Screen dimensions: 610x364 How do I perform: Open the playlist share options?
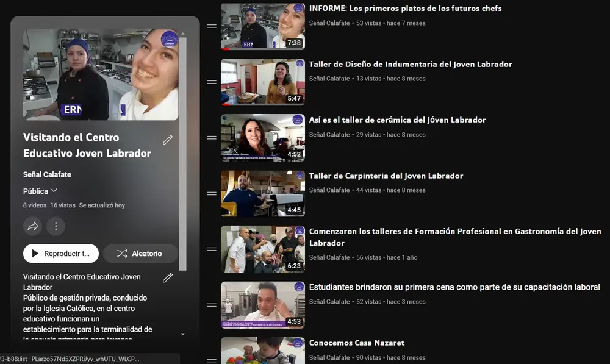(x=32, y=226)
